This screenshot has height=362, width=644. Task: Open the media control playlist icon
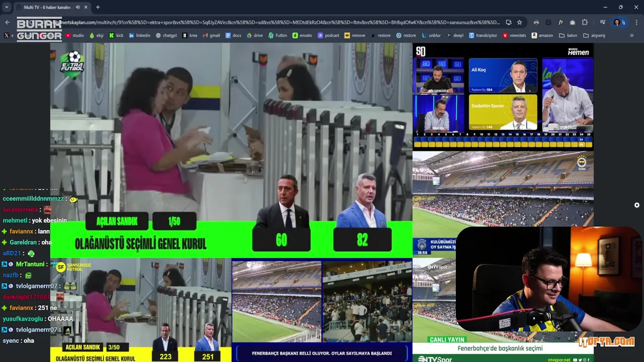point(602,22)
